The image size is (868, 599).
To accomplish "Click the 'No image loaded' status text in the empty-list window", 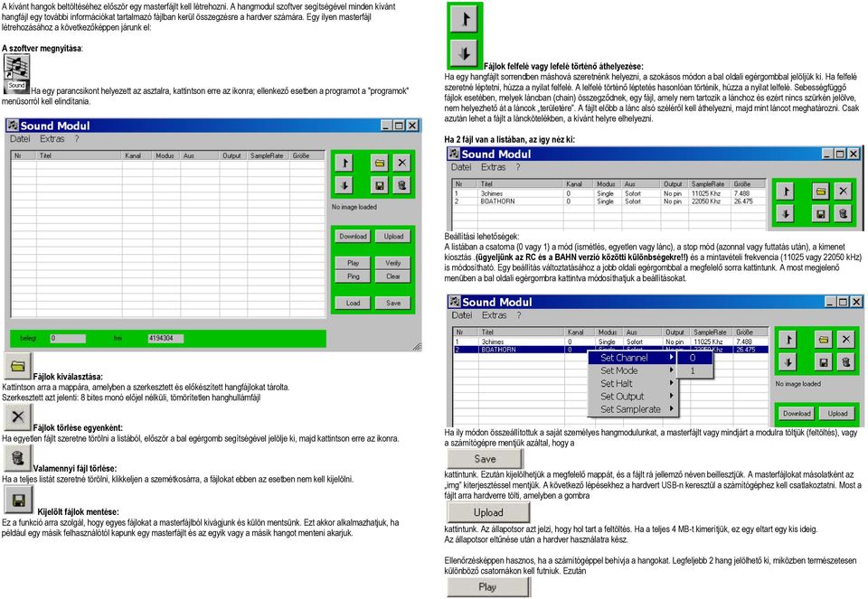I will click(x=354, y=207).
